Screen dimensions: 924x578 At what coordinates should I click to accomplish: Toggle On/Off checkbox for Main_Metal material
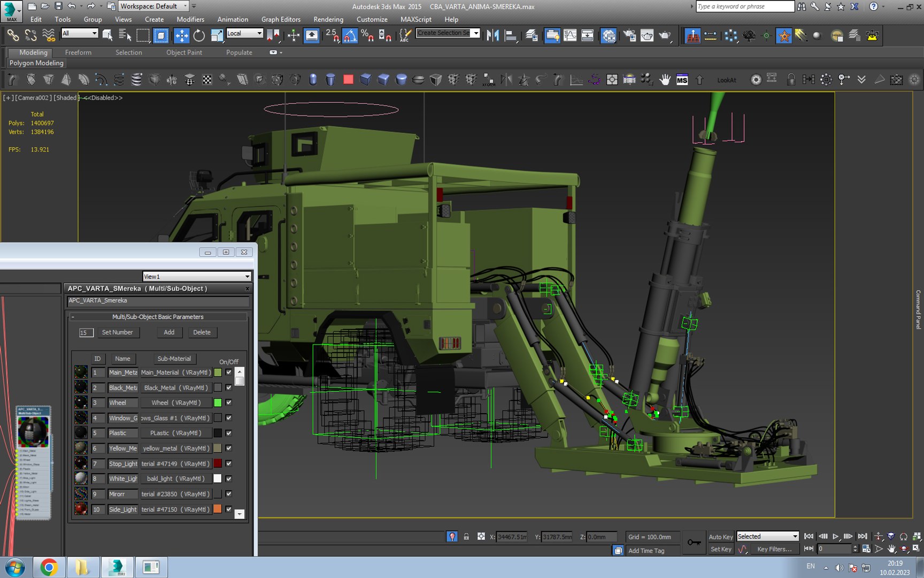tap(229, 372)
